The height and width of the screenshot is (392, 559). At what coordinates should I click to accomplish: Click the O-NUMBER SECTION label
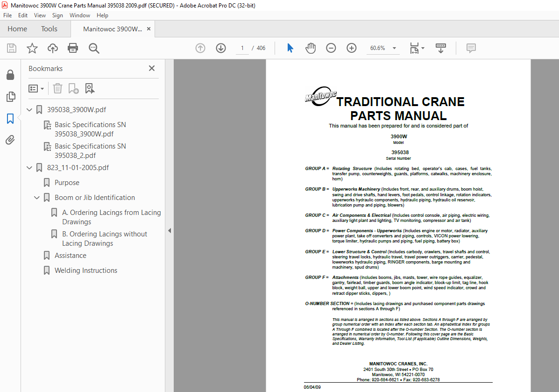click(x=327, y=304)
